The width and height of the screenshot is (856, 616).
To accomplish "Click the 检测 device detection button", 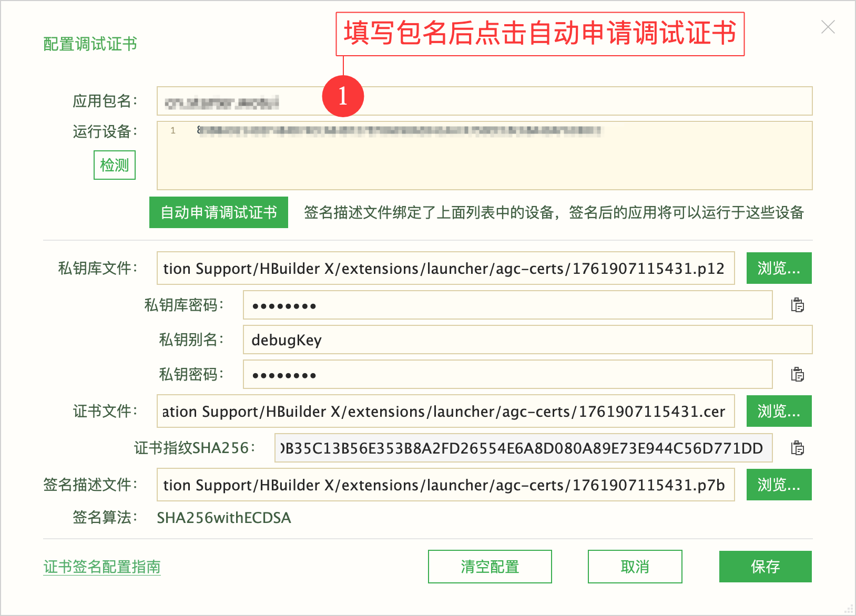I will point(115,165).
